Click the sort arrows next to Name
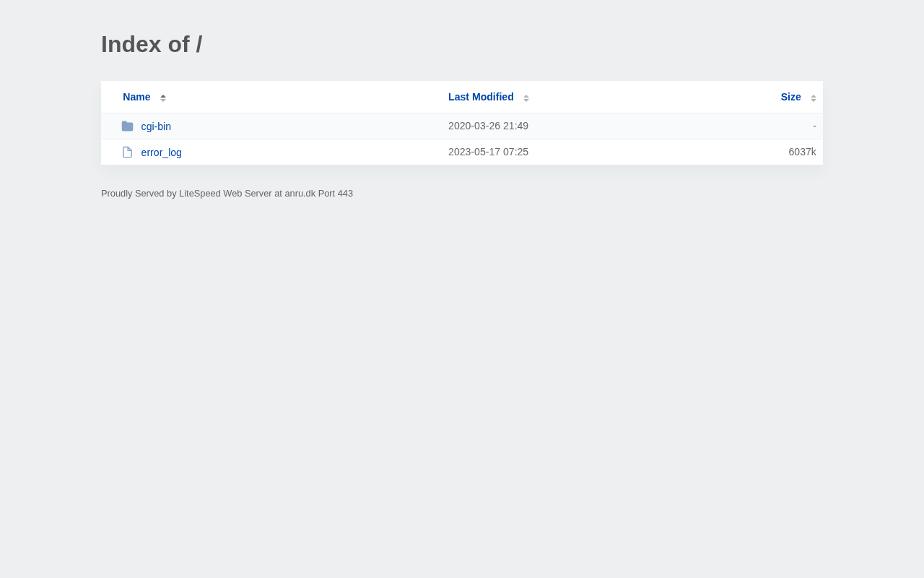The width and height of the screenshot is (924, 578). pyautogui.click(x=163, y=98)
